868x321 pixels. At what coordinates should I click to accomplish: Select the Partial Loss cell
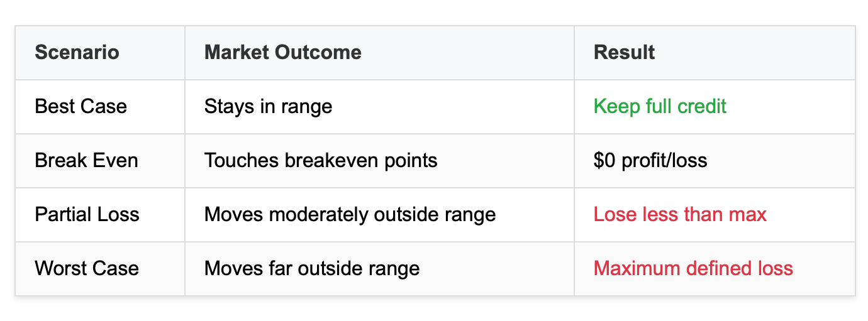pos(100,215)
